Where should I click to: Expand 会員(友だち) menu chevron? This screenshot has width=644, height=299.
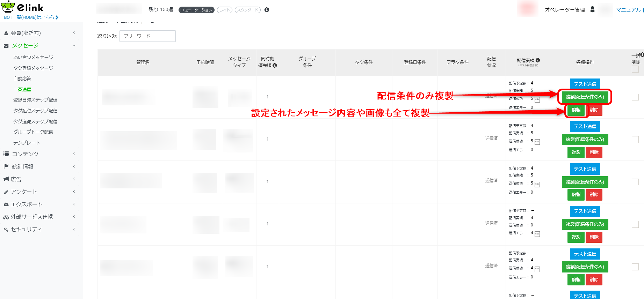pyautogui.click(x=74, y=33)
